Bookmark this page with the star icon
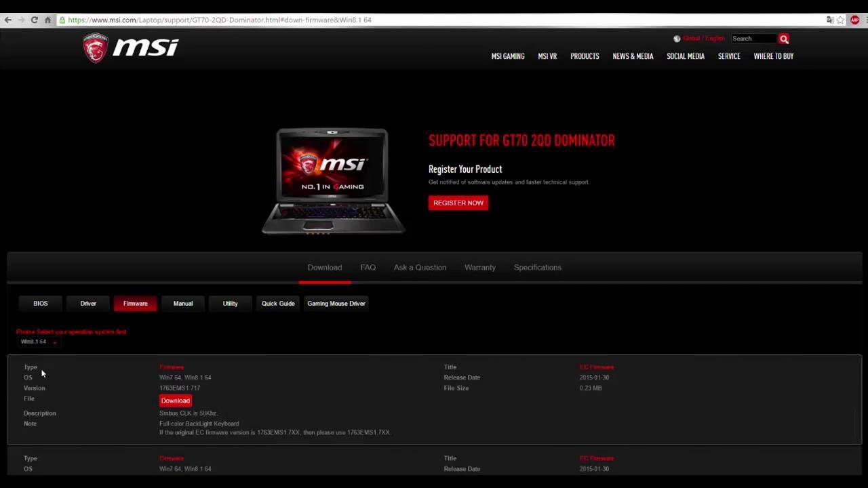 click(841, 20)
